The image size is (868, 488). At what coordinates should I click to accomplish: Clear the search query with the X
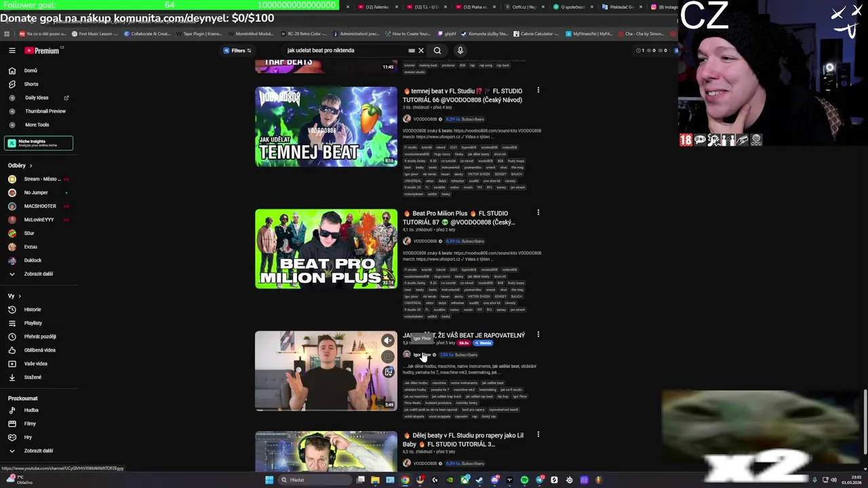click(421, 50)
